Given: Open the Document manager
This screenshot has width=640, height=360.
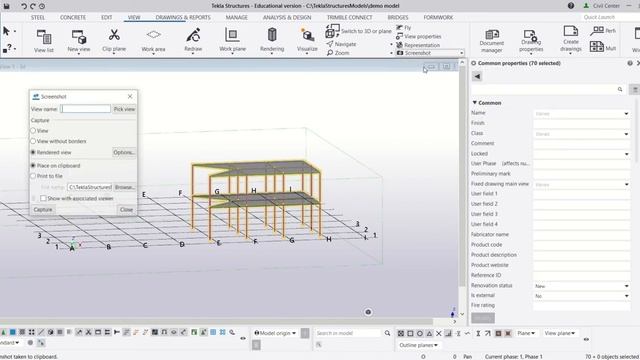Looking at the screenshot, I should [491, 41].
